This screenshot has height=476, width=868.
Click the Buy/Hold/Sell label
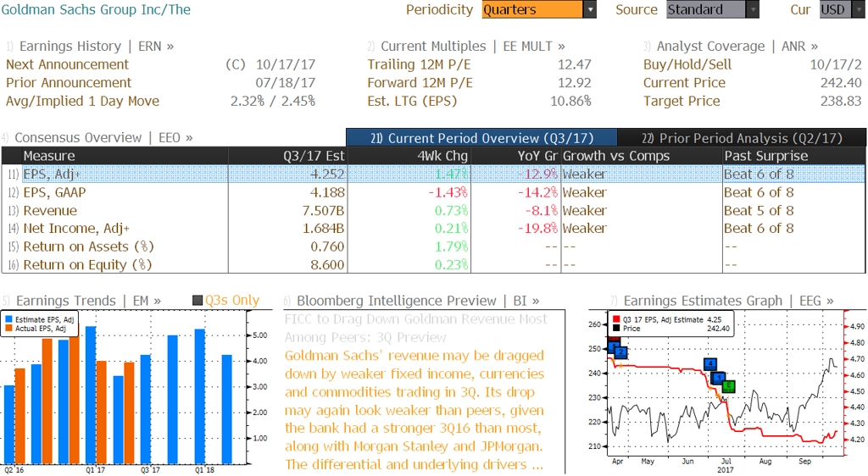coord(687,64)
